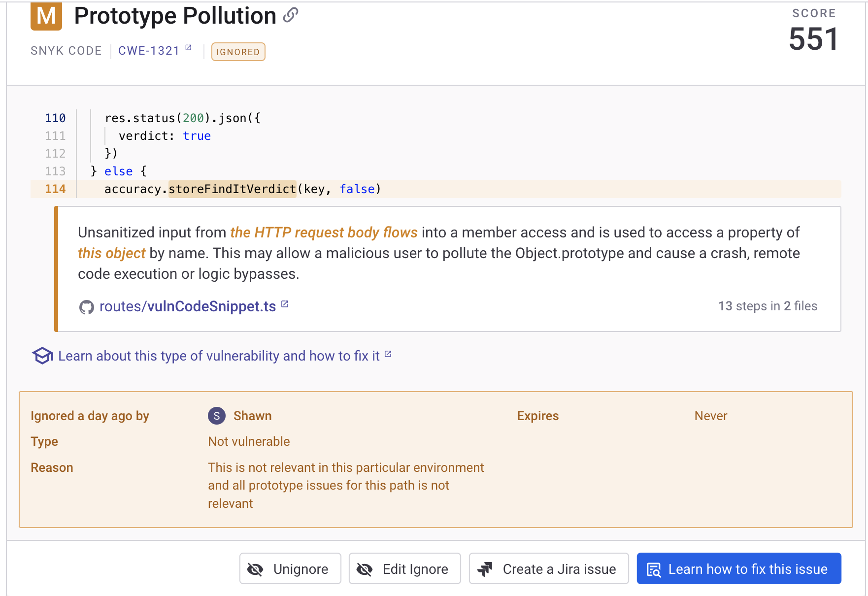Click the 'Ignored a day ago by' label

coord(90,416)
